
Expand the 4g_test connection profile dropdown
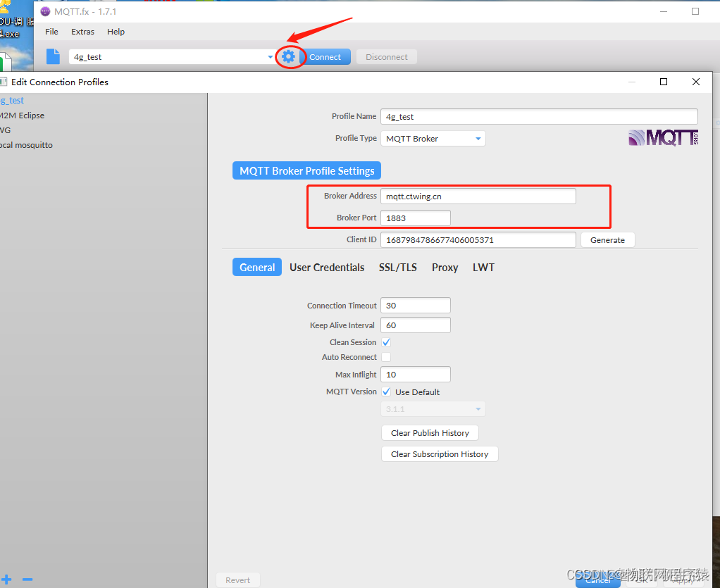point(270,57)
